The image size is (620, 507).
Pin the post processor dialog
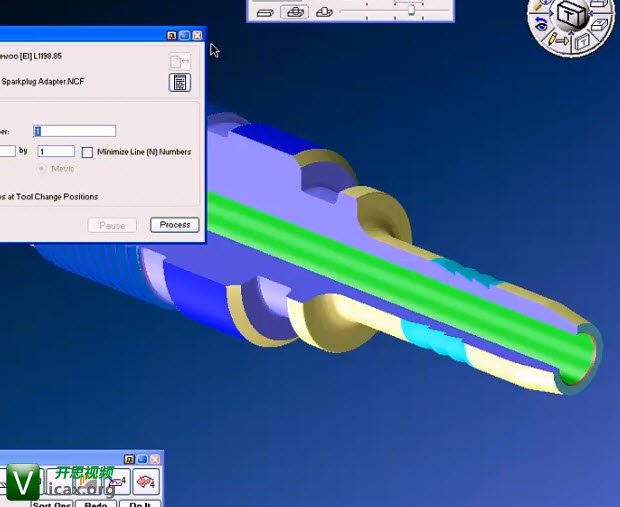tap(171, 36)
